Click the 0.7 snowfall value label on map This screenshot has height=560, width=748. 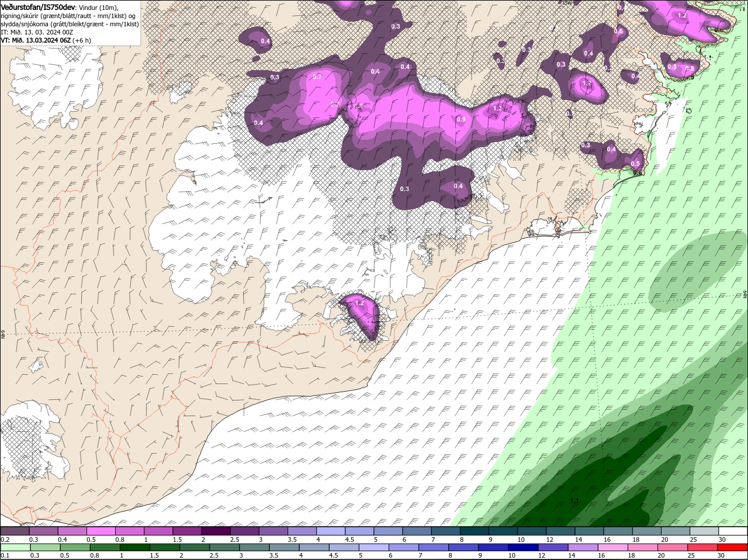(x=317, y=77)
